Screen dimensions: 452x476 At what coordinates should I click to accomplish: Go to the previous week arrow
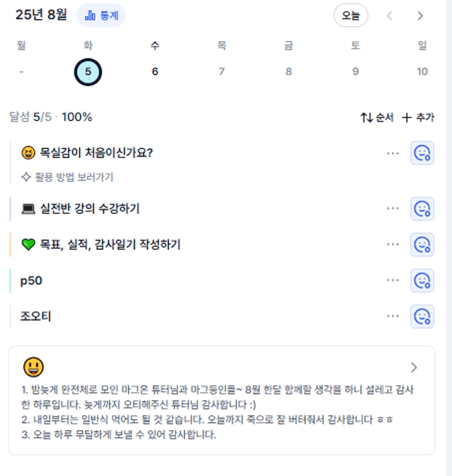(x=390, y=15)
